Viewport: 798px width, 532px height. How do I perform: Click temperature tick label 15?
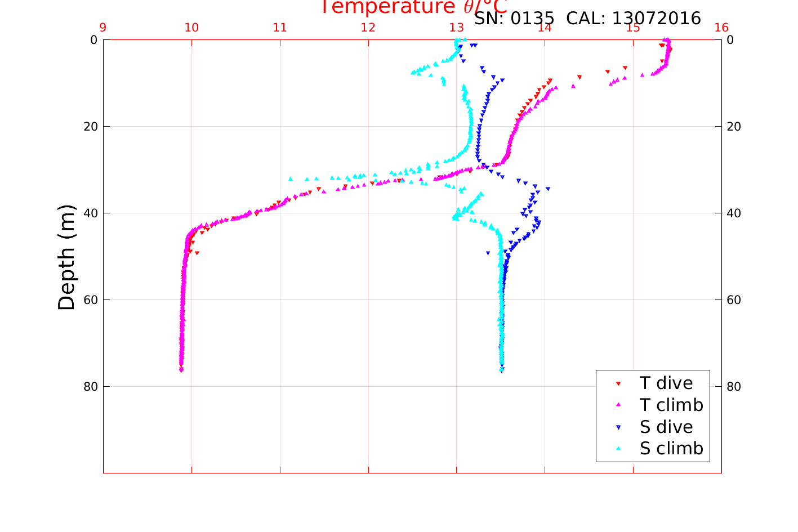pyautogui.click(x=633, y=28)
